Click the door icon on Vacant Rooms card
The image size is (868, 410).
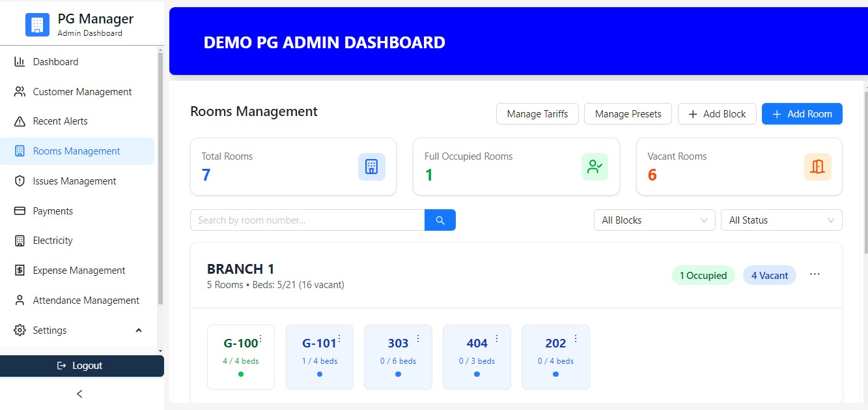817,167
